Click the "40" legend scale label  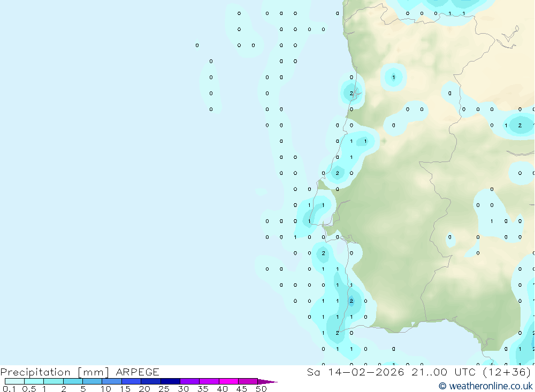[223, 389]
